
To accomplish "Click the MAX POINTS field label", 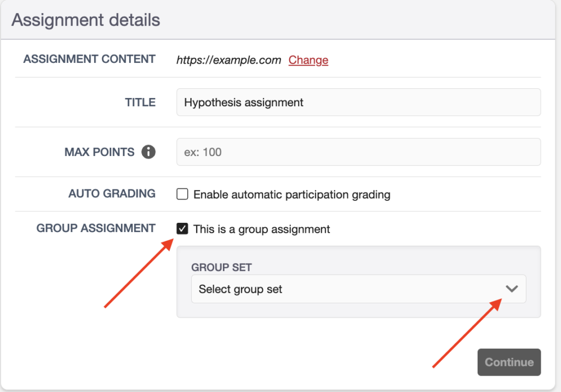I will [99, 152].
